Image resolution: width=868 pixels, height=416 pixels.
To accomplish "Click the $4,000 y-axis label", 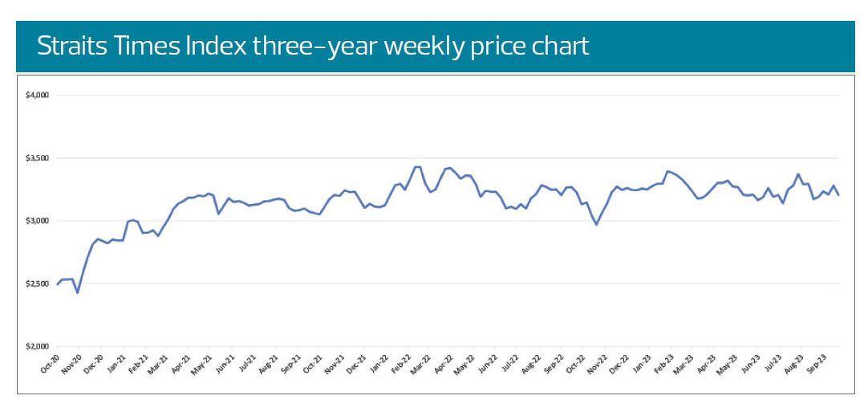I will 39,96.
